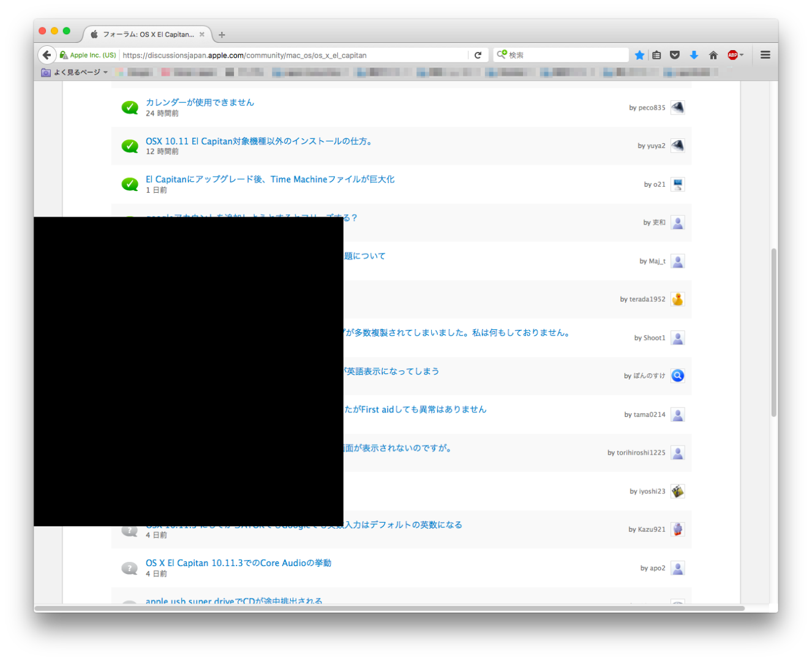Screen dimensions: 812x661
Task: Click Shoot1's default user avatar
Action: pyautogui.click(x=677, y=338)
